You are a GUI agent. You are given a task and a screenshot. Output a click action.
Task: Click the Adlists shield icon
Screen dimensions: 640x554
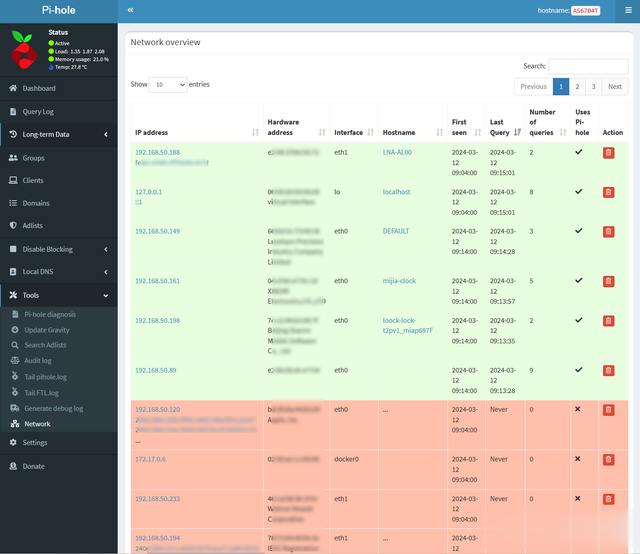pos(13,225)
